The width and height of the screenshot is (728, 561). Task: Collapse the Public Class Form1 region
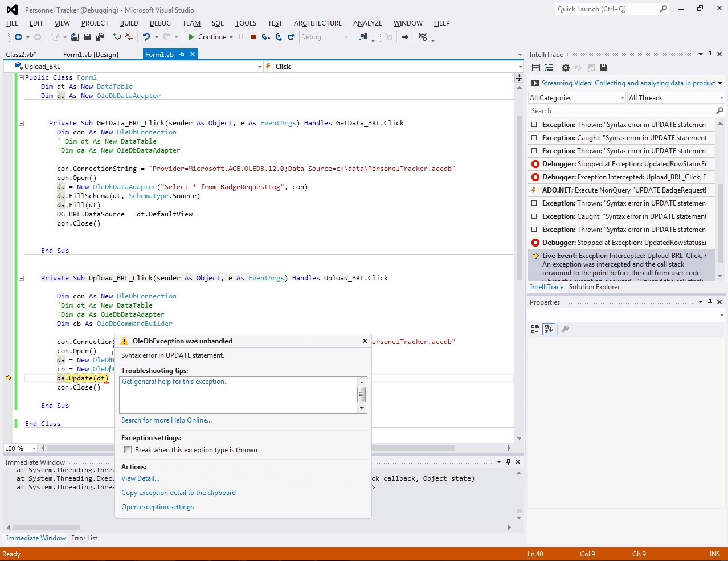click(x=22, y=77)
